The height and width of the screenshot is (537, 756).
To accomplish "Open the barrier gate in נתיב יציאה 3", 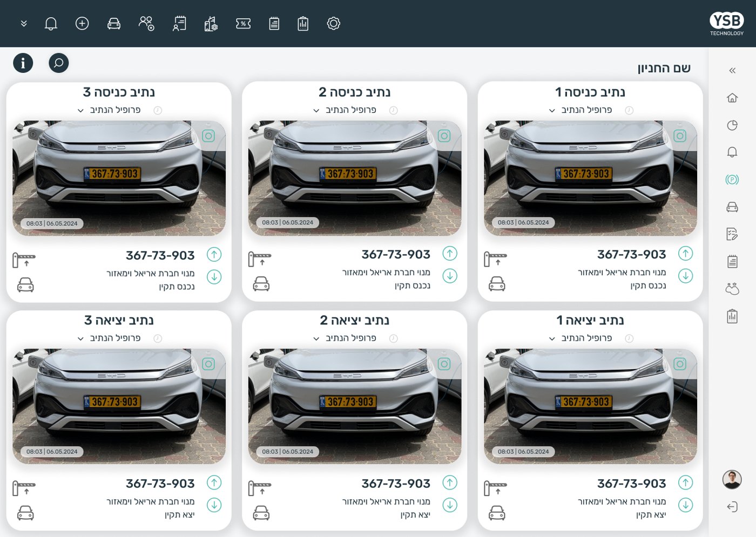I will 24,488.
